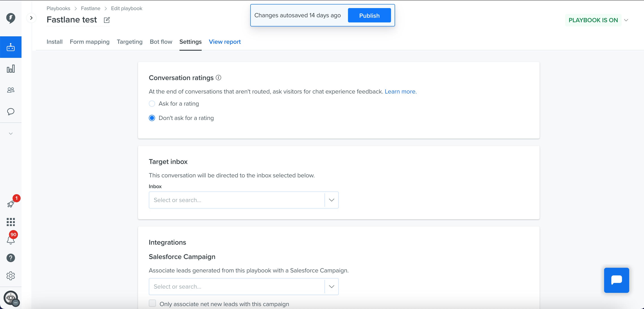
Task: Expand the Inbox dropdown arrow
Action: coord(331,200)
